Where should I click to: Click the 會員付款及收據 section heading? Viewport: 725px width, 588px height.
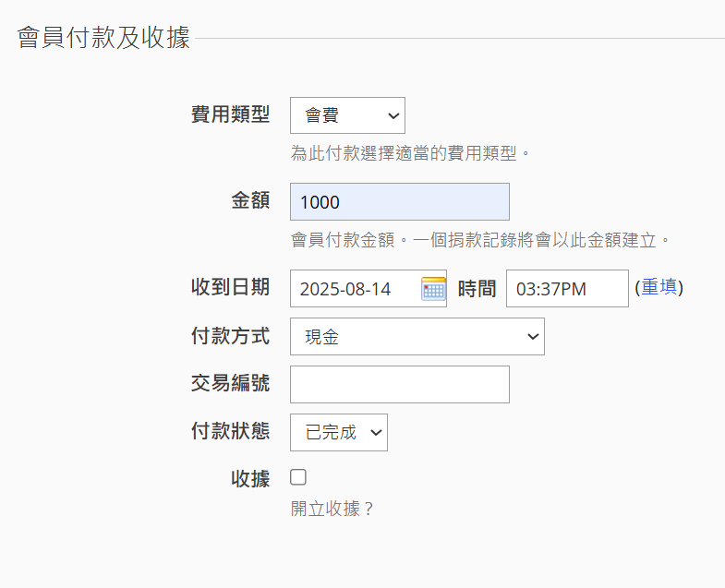[x=103, y=38]
